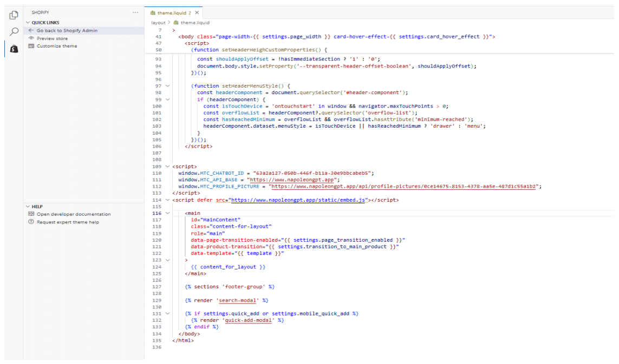Fold the setHeaderMenuStyle function at line 97
619x364 pixels.
[x=167, y=86]
